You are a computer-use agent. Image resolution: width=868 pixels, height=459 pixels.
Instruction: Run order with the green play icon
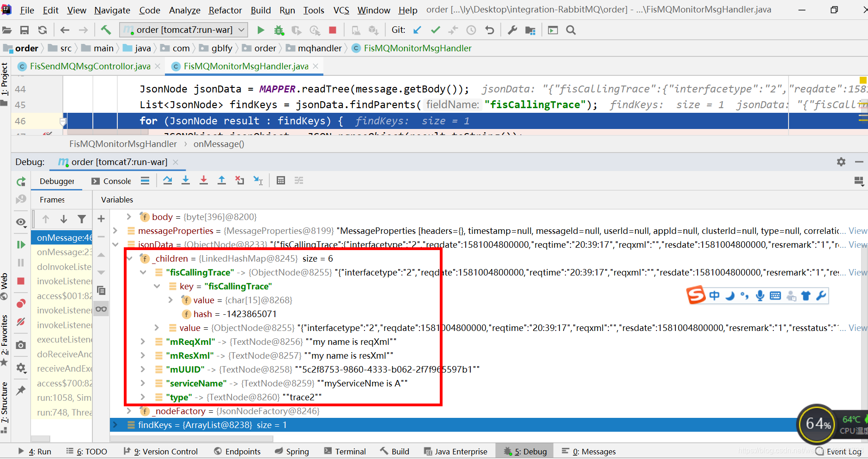[261, 30]
